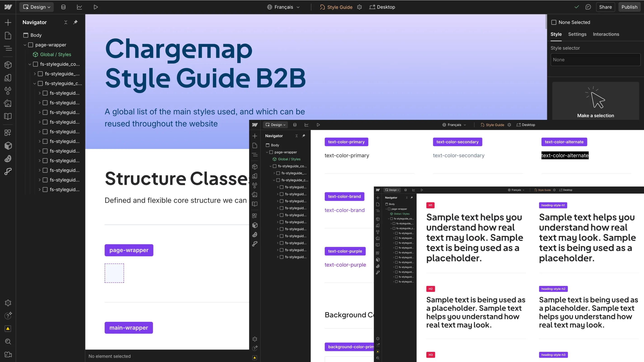
Task: Click the yellow warning triangle icon in main sidebar
Action: point(8,329)
